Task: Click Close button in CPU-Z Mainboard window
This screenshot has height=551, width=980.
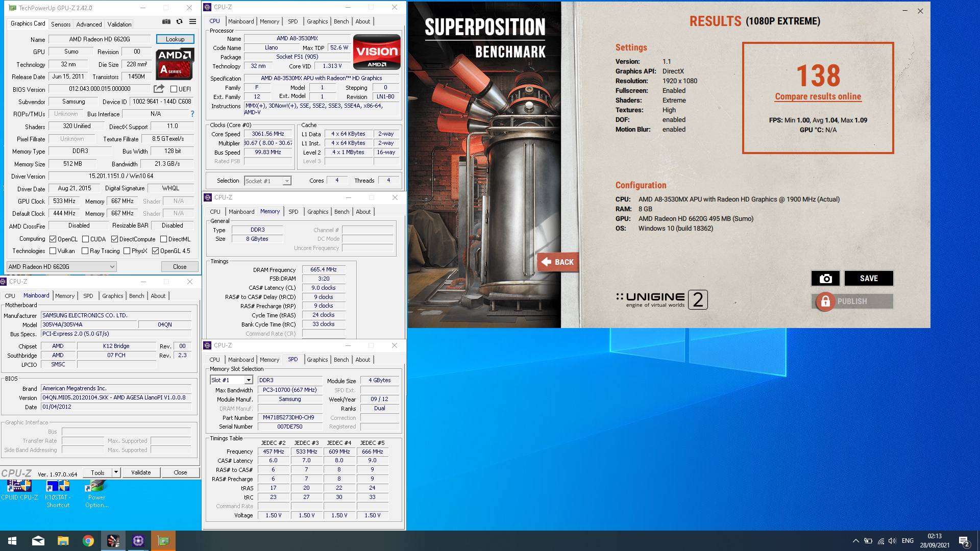Action: [x=180, y=472]
